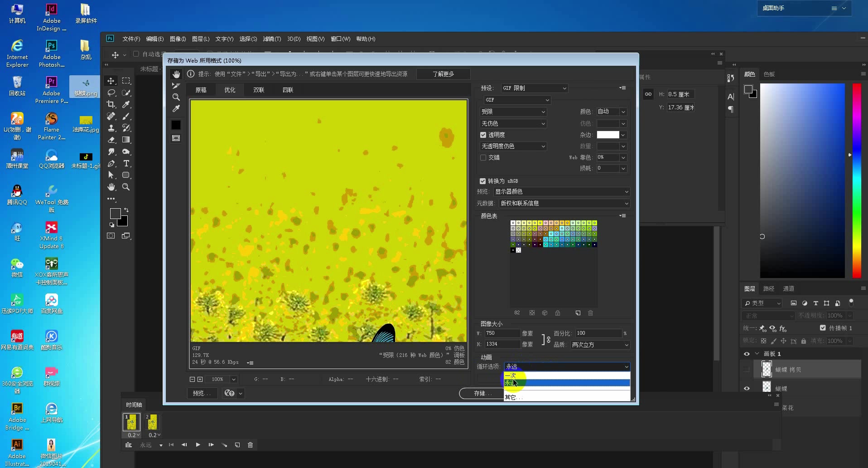868x468 pixels.
Task: Select the Gradient tool
Action: [x=126, y=140]
